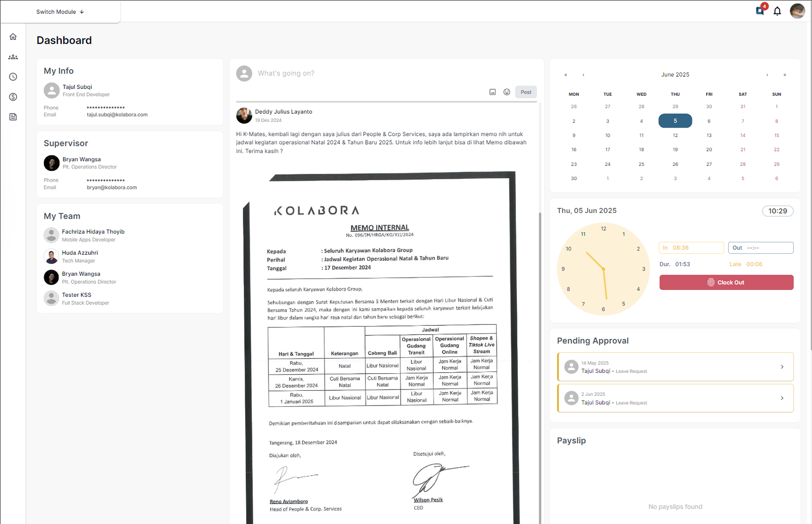Image resolution: width=812 pixels, height=524 pixels.
Task: Click Deddy Julius Layanto's avatar
Action: pyautogui.click(x=244, y=116)
